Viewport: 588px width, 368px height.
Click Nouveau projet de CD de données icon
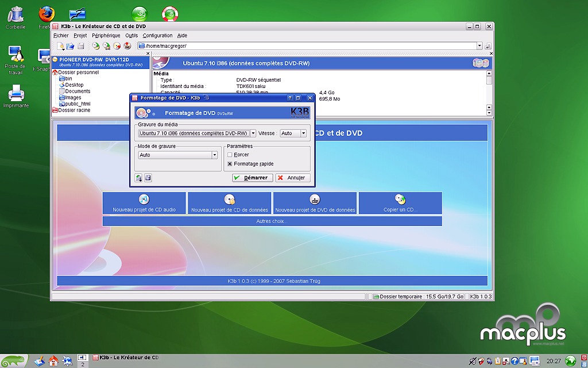click(230, 200)
